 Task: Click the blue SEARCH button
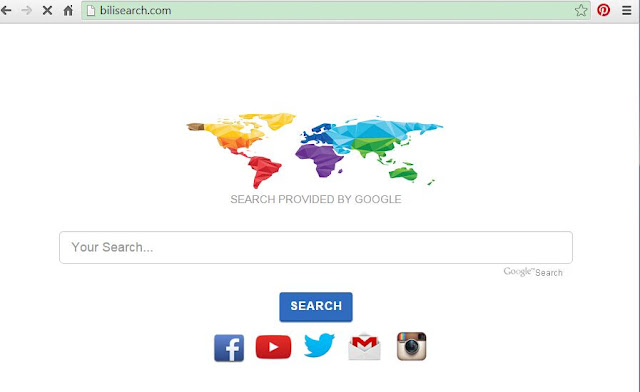pos(316,307)
